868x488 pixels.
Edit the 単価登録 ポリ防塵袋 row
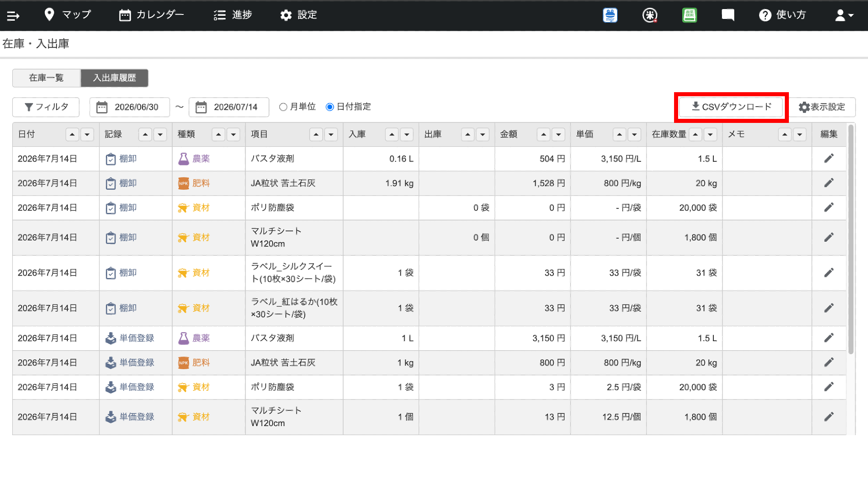[829, 387]
